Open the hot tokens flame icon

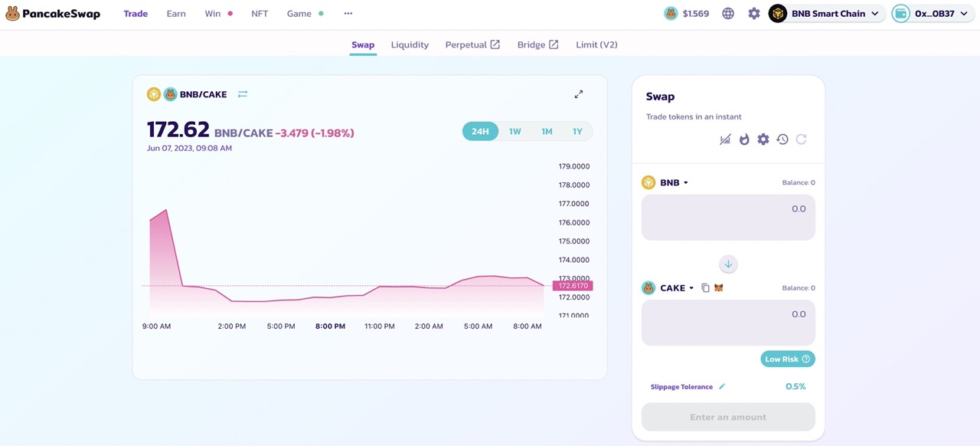(743, 139)
